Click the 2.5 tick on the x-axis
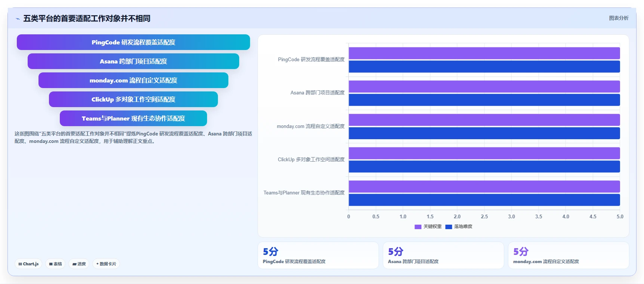This screenshot has height=284, width=644. (x=484, y=216)
